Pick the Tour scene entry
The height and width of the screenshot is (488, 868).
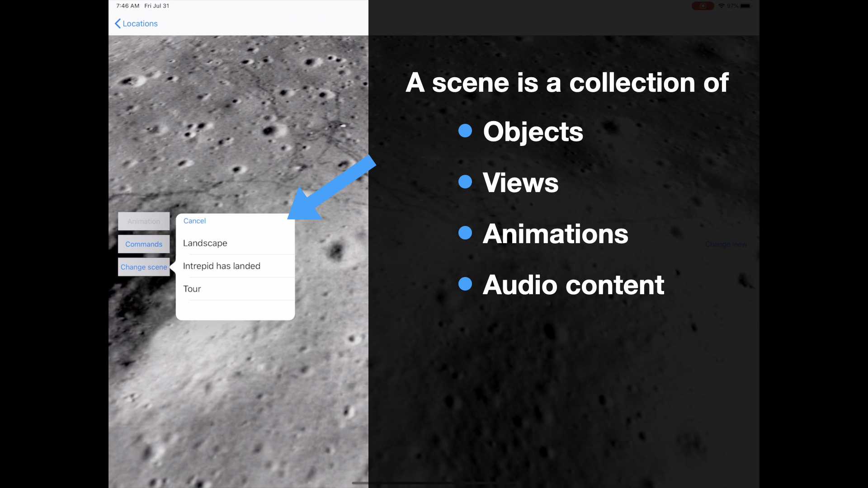point(192,289)
